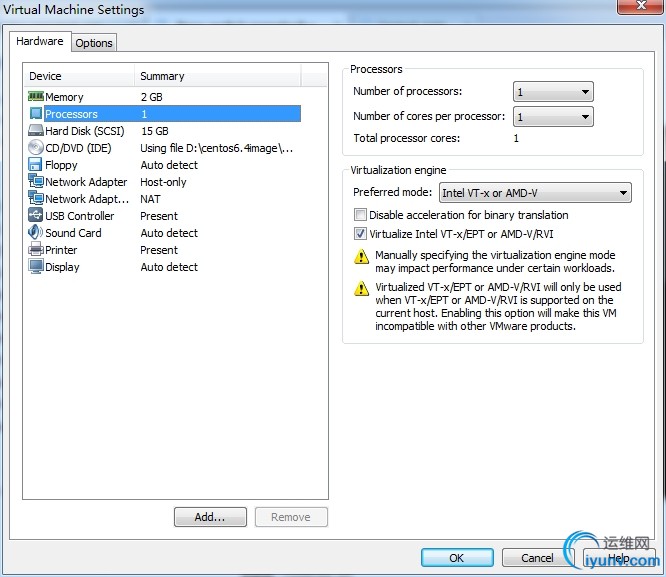Viewport: 666px width, 577px height.
Task: Select CD/DVD (IDE) in device list
Action: 78,148
